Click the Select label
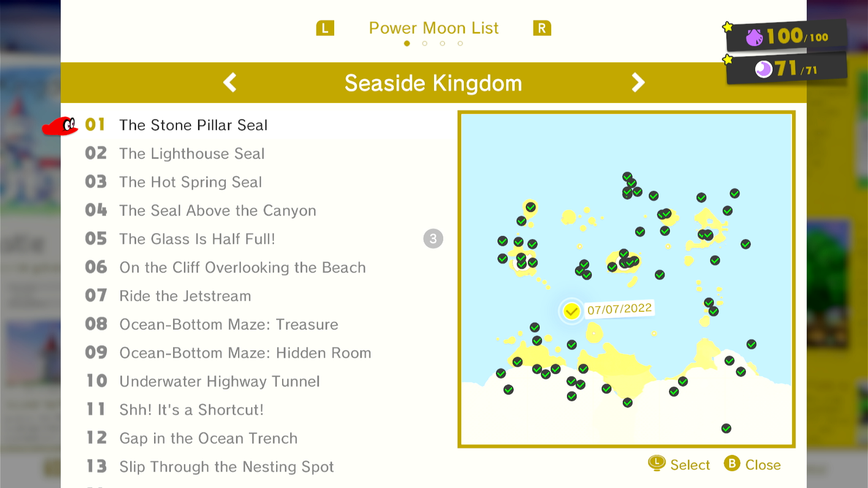868x488 pixels. tap(690, 465)
